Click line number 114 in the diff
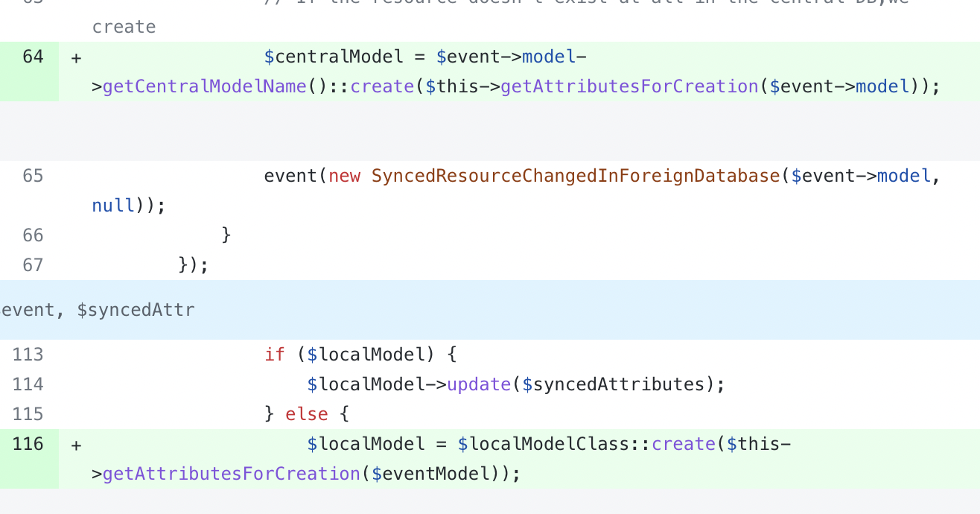This screenshot has height=514, width=980. (28, 384)
